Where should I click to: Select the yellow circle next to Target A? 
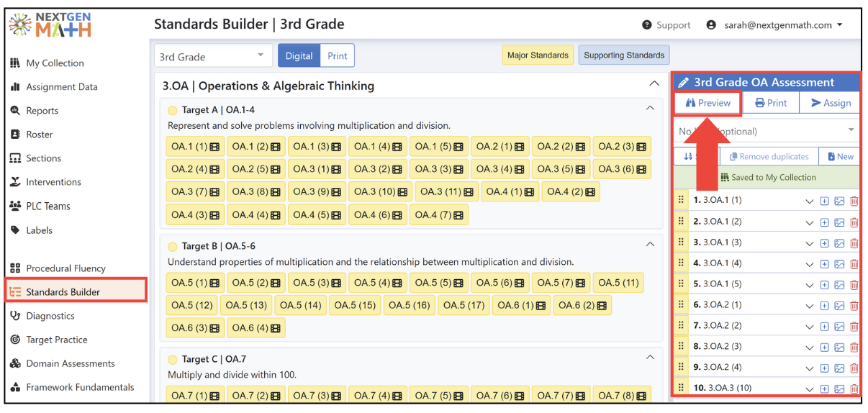pos(172,110)
